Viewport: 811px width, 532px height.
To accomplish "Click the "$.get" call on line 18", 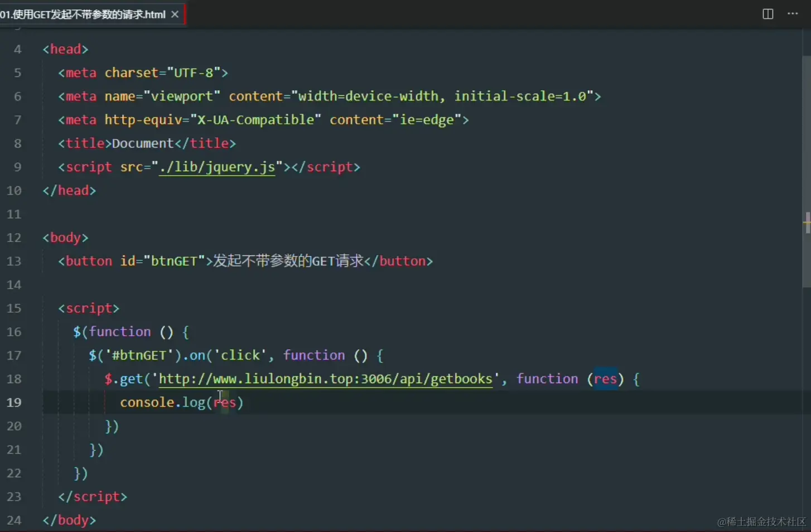I will tap(124, 379).
